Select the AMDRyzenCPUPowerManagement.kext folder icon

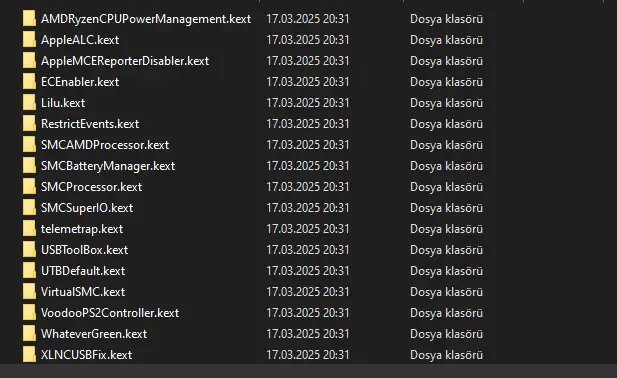29,18
